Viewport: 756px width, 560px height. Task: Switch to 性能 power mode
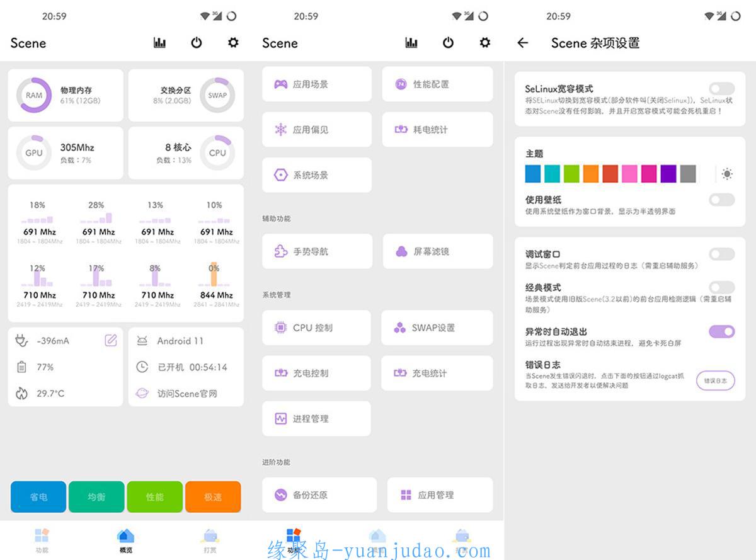click(x=155, y=497)
